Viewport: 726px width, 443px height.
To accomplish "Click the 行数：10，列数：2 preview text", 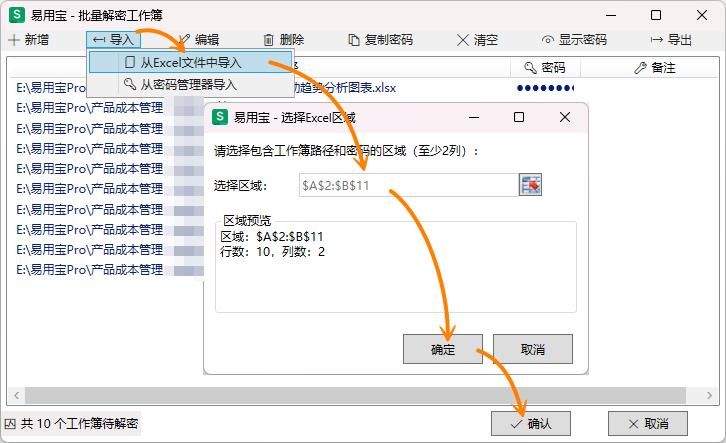I will pyautogui.click(x=272, y=252).
